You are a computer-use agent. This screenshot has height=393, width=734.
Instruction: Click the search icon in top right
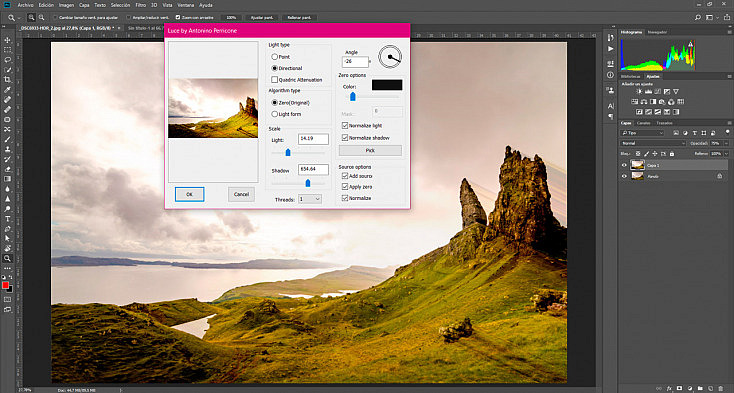[x=698, y=17]
